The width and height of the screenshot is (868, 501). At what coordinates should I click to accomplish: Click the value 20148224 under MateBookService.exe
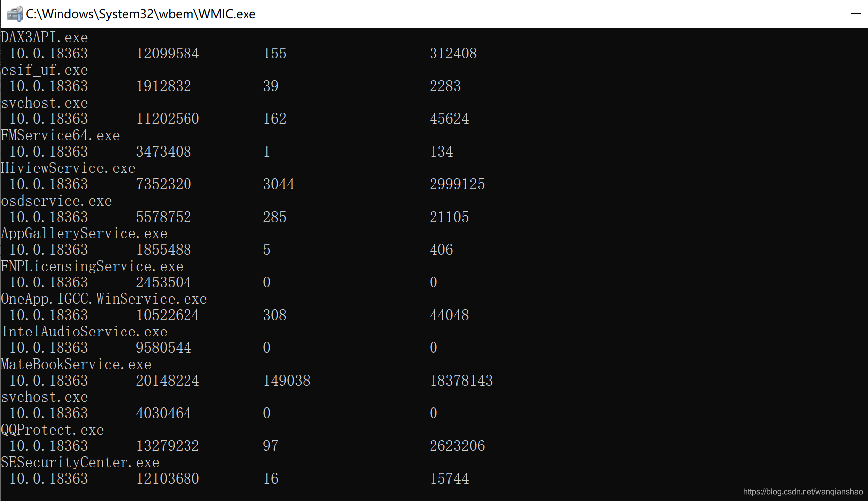(x=168, y=381)
